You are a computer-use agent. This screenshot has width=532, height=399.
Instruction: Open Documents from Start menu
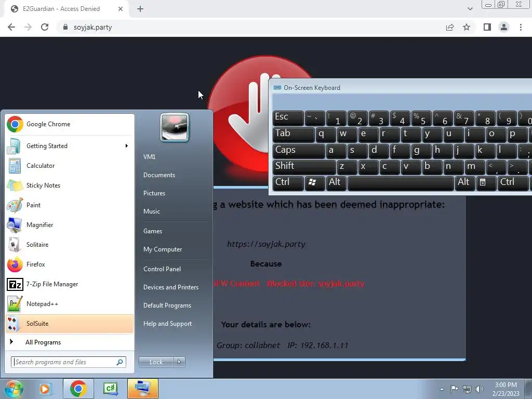pyautogui.click(x=159, y=175)
